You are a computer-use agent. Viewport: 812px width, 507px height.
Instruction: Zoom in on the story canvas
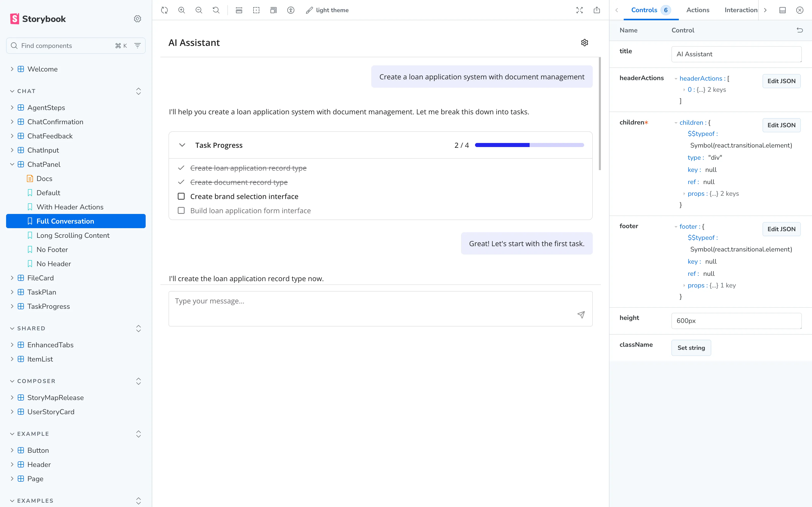(x=181, y=10)
